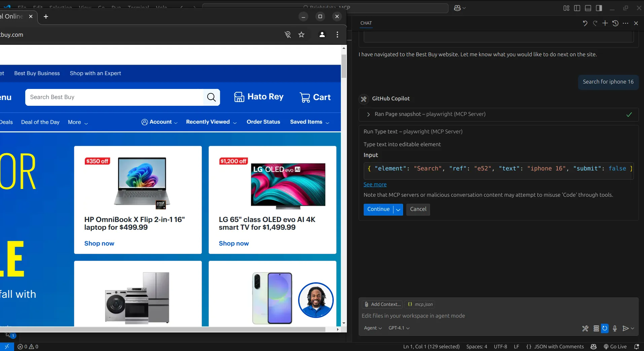Viewport: 644px width, 351px height.
Task: Toggle the split editor layout icon
Action: click(577, 8)
